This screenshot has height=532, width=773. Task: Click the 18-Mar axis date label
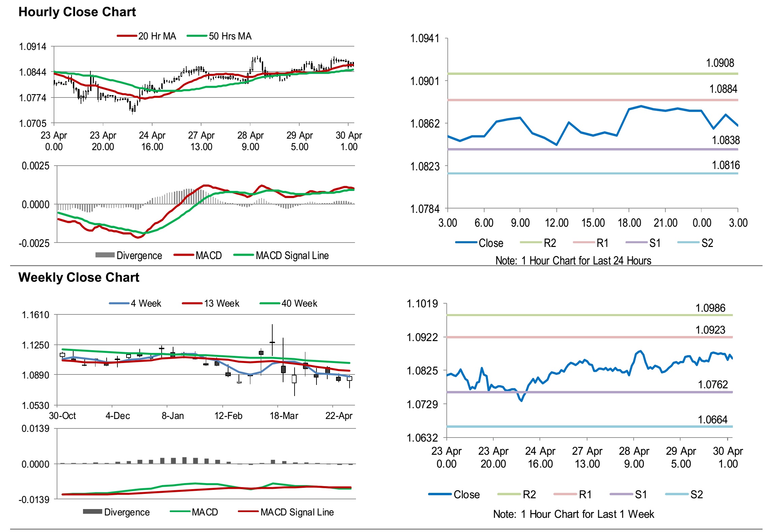284,416
